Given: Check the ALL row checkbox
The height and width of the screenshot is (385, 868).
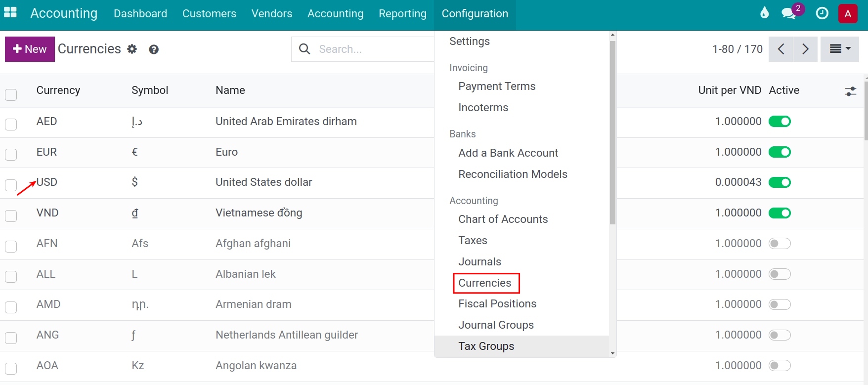Looking at the screenshot, I should pos(11,277).
